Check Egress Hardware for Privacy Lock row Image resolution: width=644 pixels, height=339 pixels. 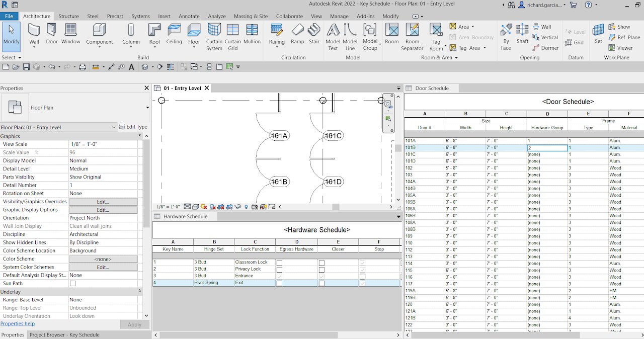click(279, 270)
